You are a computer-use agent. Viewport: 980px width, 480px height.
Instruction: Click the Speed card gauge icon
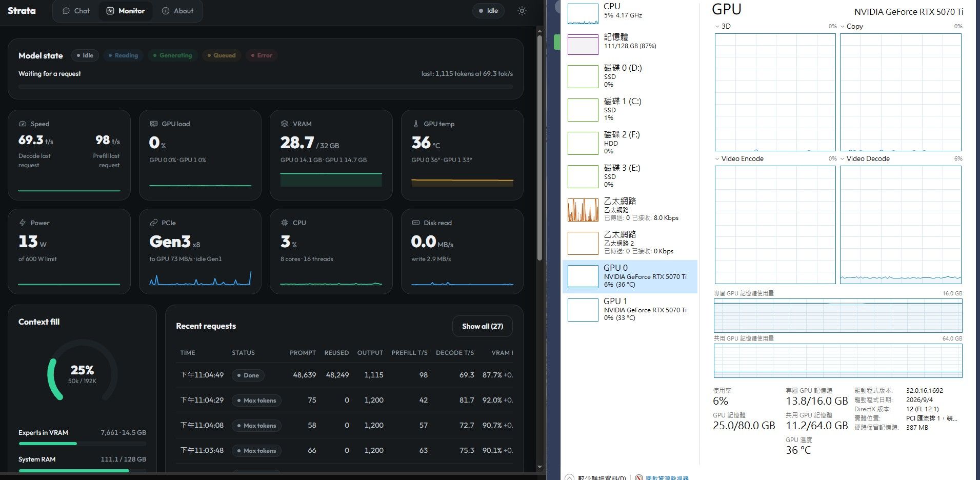(x=23, y=124)
